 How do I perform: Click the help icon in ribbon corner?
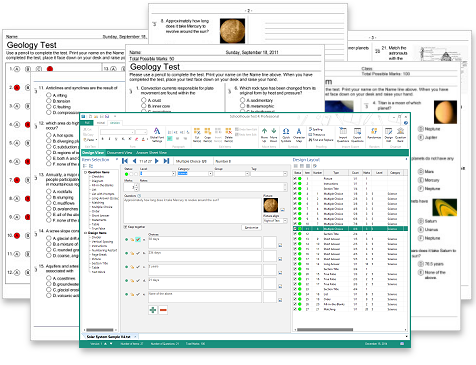point(406,123)
